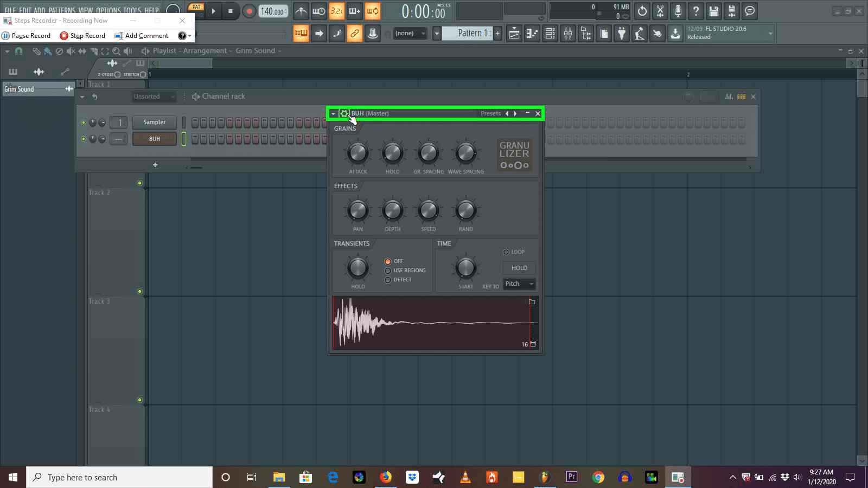Open Firefox from the taskbar
The image size is (868, 488).
386,477
